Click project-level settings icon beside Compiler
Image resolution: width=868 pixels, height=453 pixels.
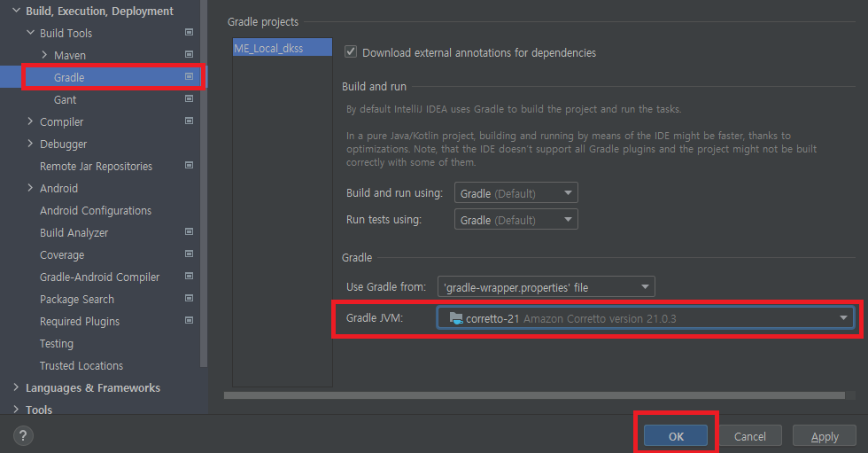pyautogui.click(x=189, y=121)
